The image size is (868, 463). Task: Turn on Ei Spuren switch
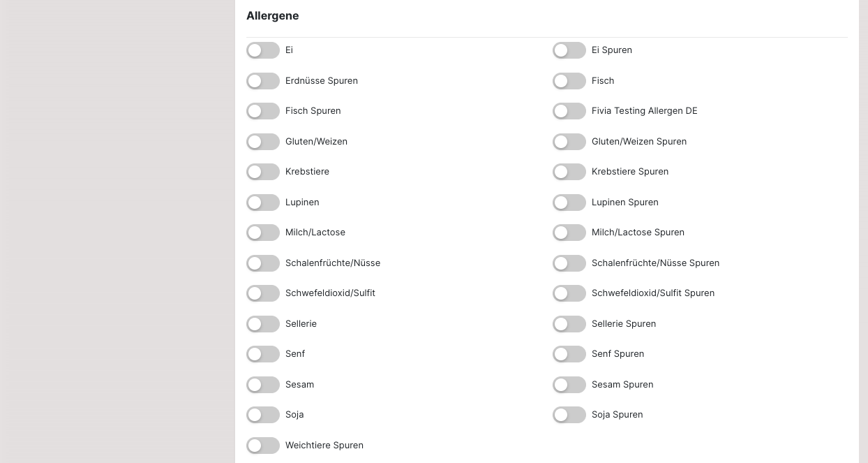(x=569, y=50)
